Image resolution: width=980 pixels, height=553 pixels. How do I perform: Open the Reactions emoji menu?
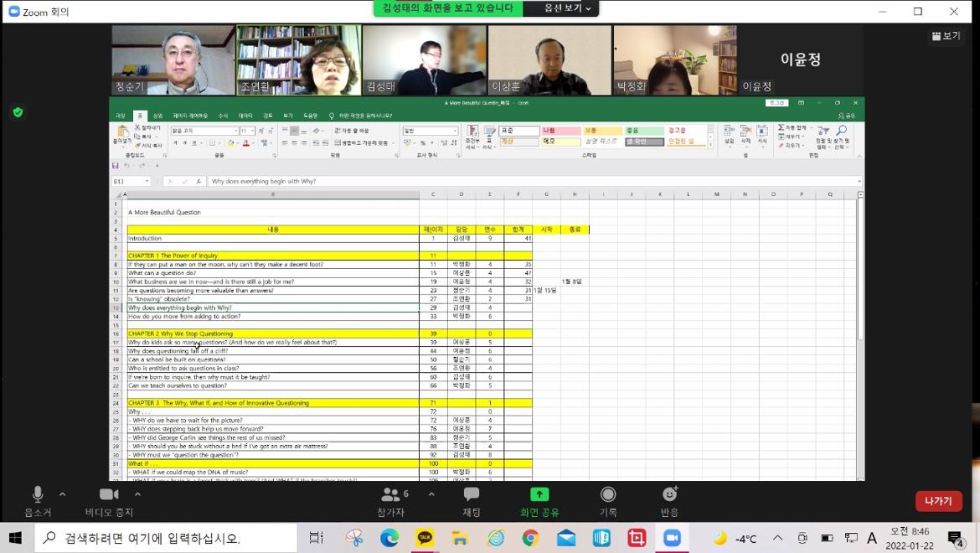pyautogui.click(x=669, y=495)
